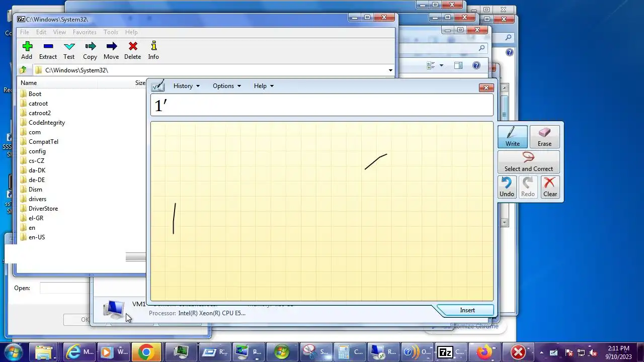Open the Windows Start menu

14,352
